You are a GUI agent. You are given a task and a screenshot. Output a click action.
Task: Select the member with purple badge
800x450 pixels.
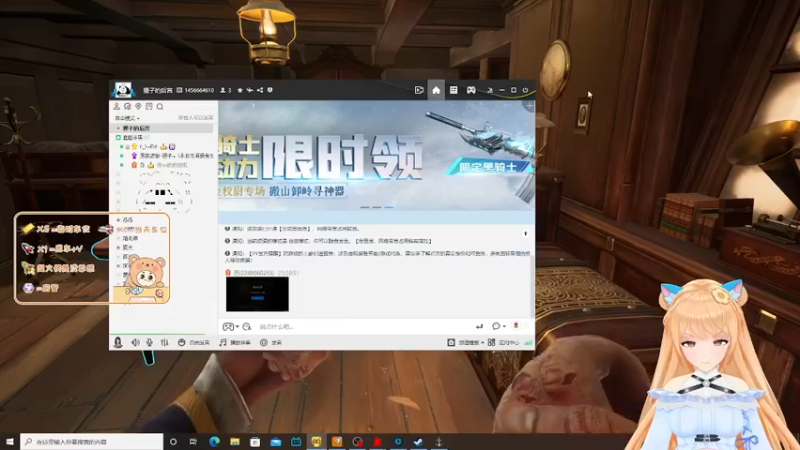pyautogui.click(x=167, y=156)
